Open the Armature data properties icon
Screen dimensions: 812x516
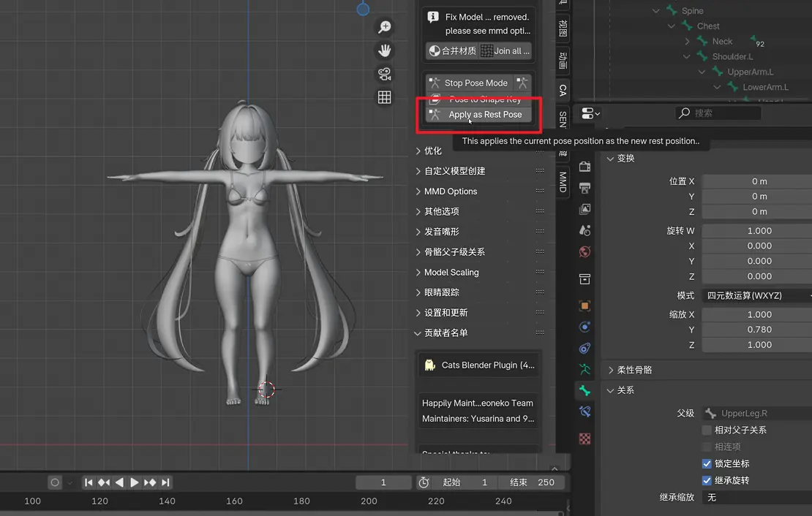584,369
